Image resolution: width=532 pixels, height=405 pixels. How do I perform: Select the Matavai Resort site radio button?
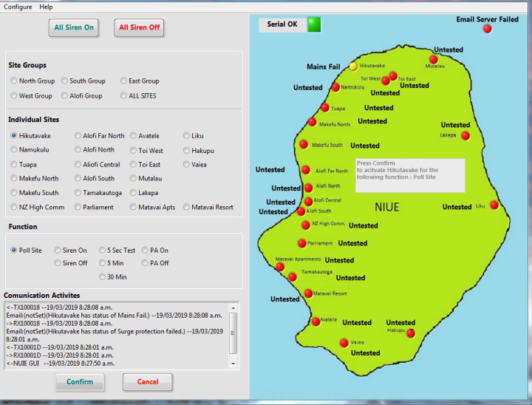208,207
